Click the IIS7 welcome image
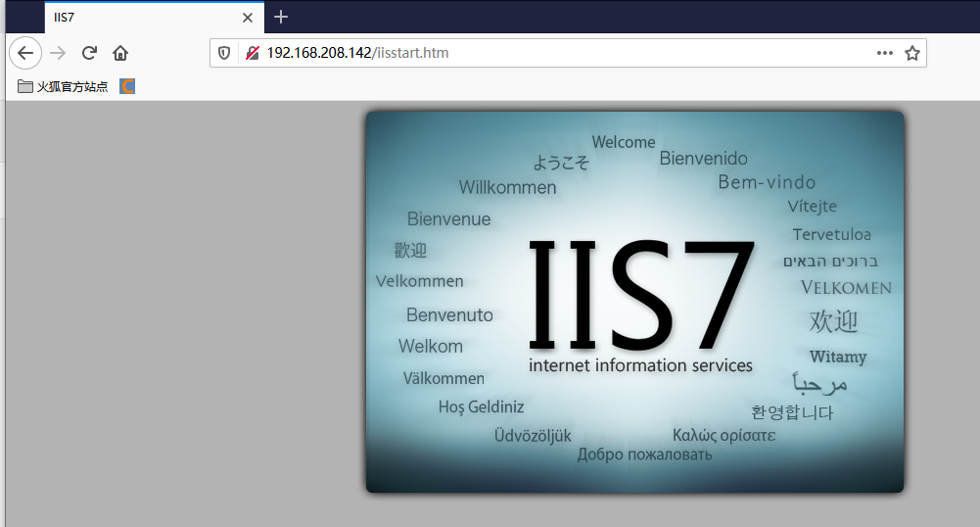The width and height of the screenshot is (980, 527). 635,302
